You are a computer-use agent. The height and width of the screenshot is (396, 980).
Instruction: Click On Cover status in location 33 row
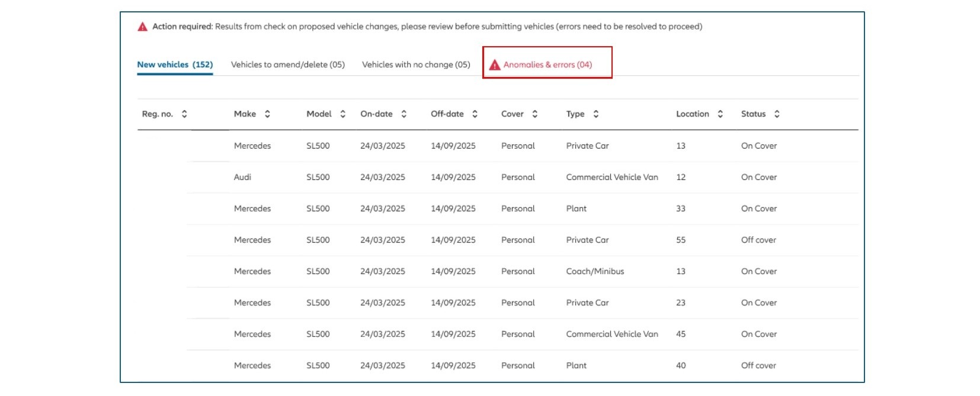(759, 208)
